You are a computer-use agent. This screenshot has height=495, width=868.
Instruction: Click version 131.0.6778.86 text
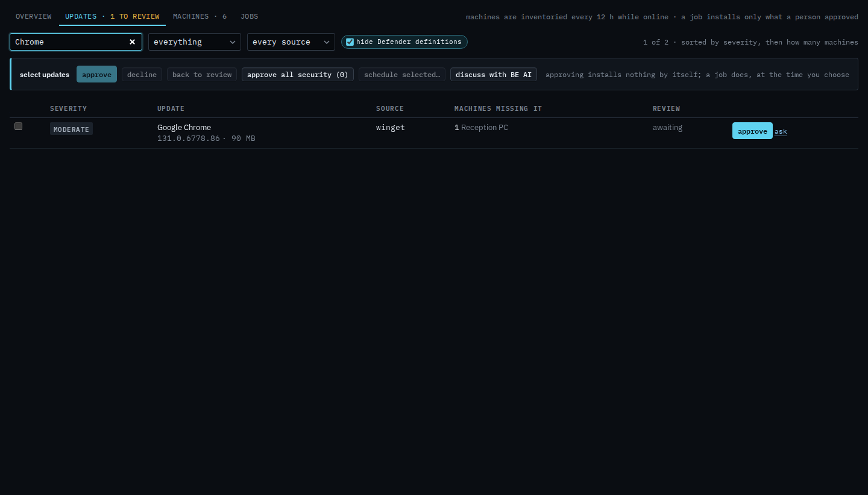pyautogui.click(x=189, y=139)
